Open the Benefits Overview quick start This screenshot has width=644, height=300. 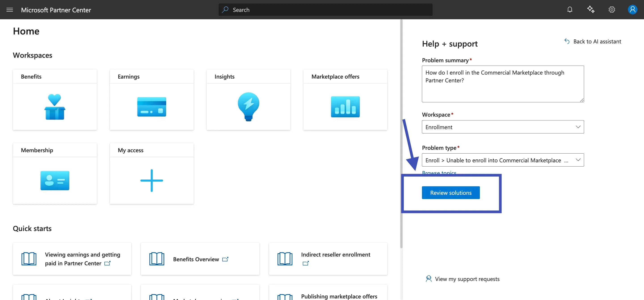point(200,259)
